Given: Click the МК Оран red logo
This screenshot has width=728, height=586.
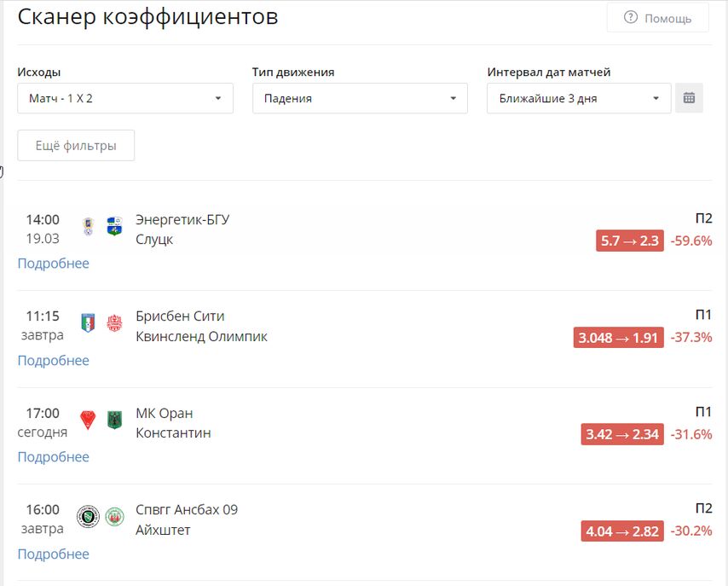Looking at the screenshot, I should point(88,421).
